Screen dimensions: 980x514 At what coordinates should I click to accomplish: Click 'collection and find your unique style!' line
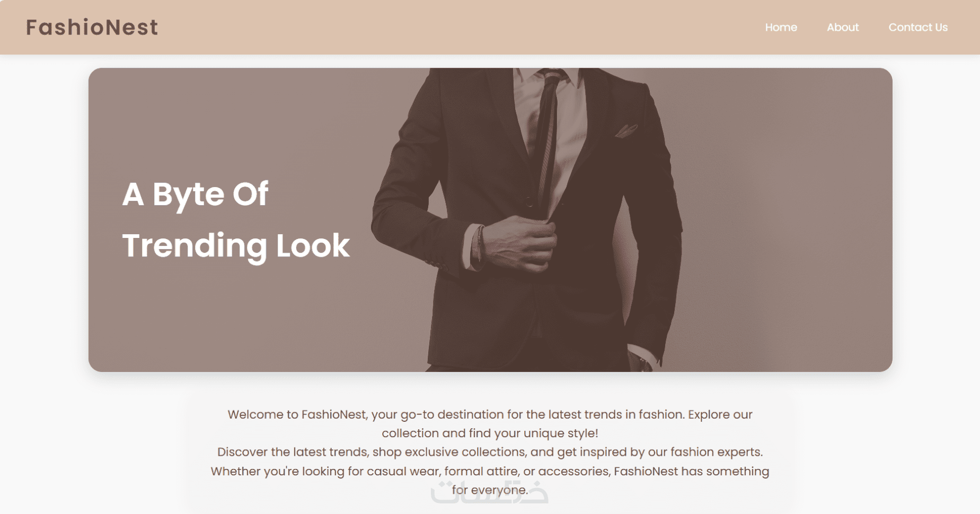point(490,433)
